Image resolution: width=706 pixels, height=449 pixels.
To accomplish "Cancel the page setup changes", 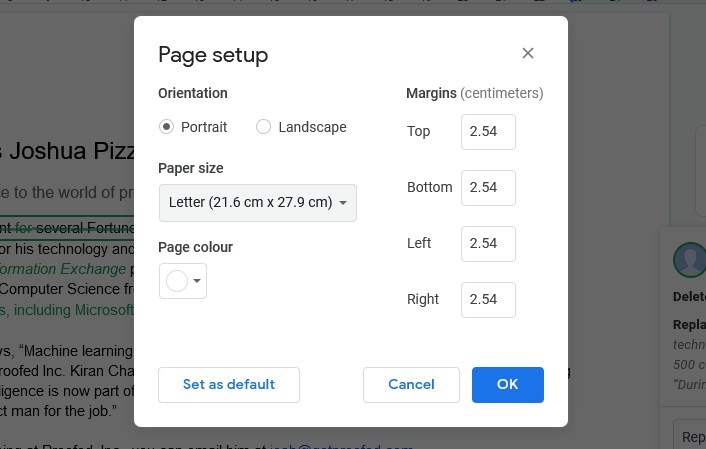I will [411, 385].
